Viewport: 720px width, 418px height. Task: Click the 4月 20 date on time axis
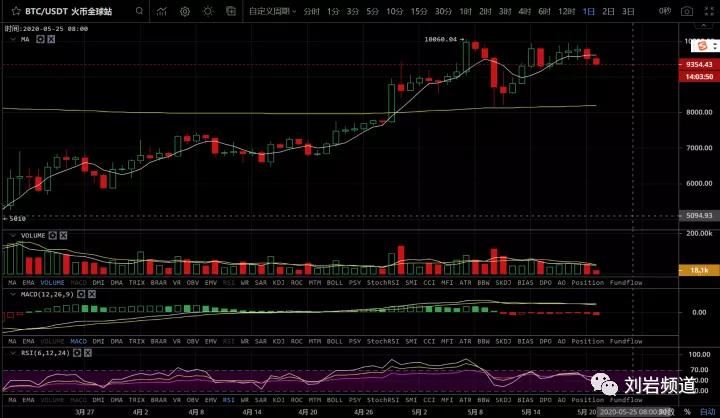(x=307, y=412)
